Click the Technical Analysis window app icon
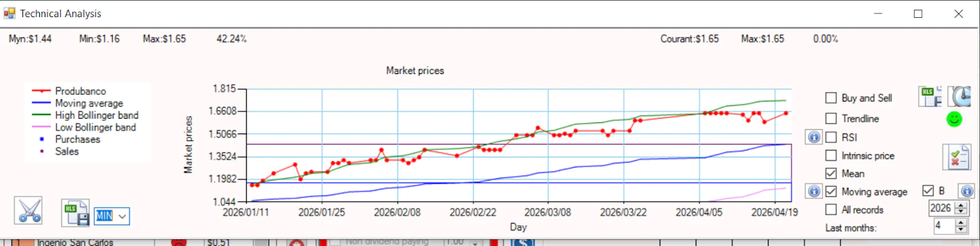The image size is (980, 246). 9,13
